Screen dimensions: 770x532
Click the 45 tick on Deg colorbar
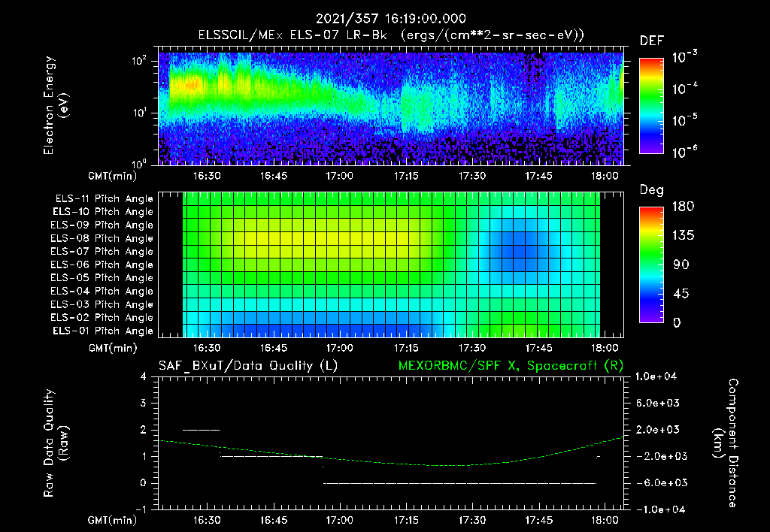[x=681, y=294]
